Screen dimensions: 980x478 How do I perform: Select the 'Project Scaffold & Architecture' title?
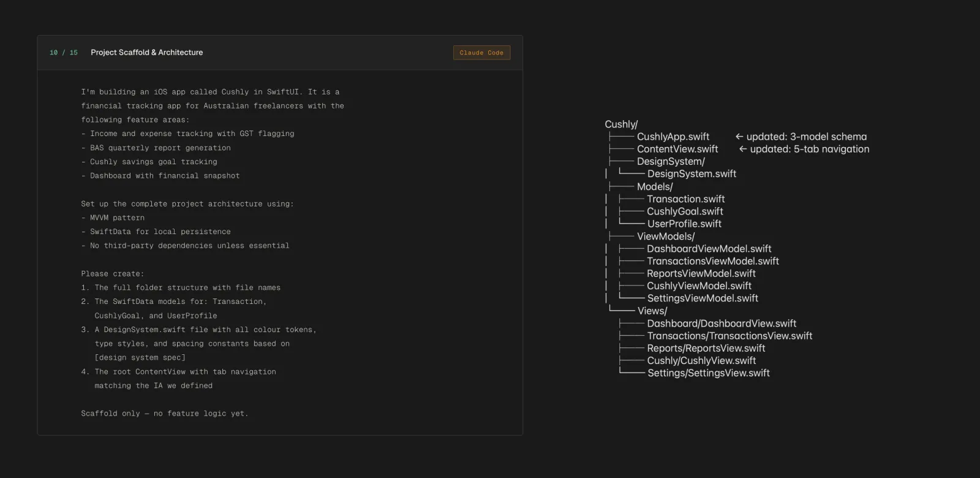[x=147, y=53]
